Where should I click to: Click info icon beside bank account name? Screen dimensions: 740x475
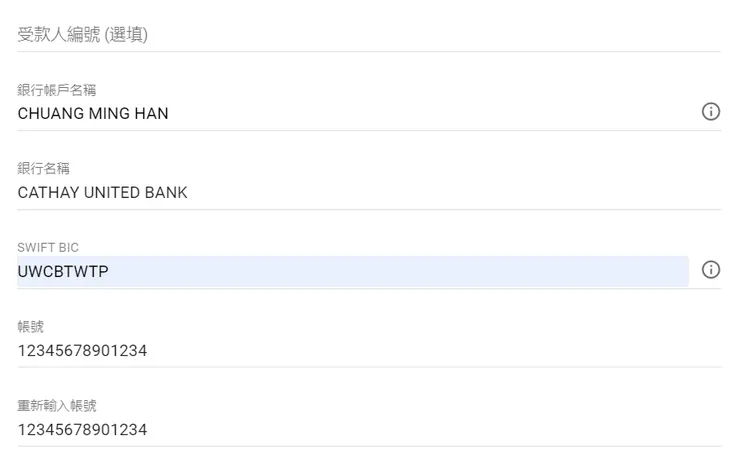711,112
